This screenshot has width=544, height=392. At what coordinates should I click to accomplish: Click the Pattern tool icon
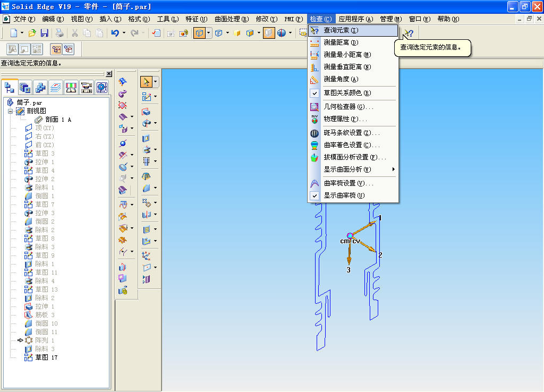147,203
